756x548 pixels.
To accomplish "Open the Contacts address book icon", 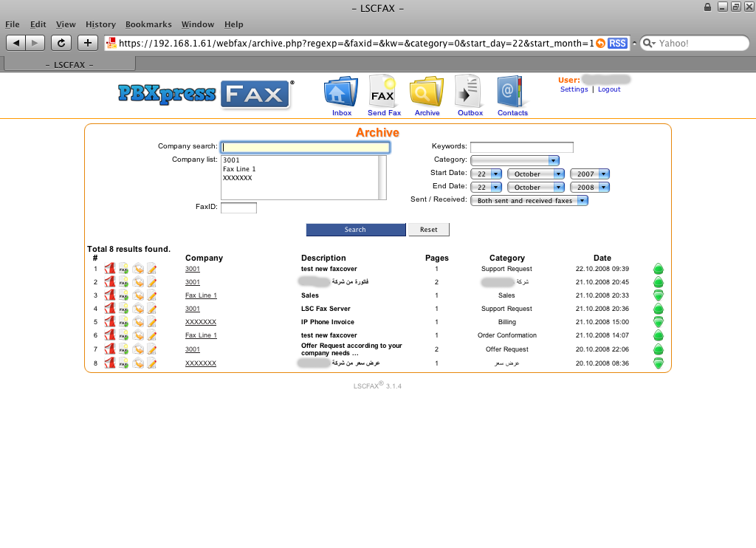I will click(512, 93).
